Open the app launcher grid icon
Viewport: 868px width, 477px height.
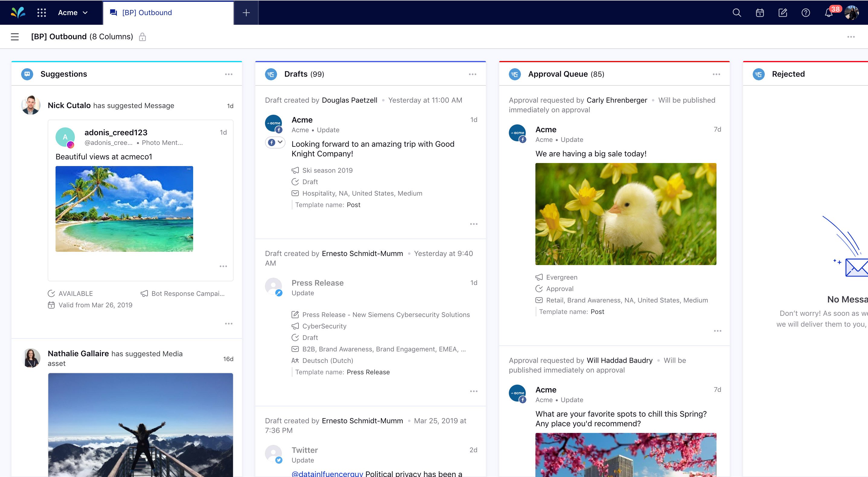click(x=41, y=12)
